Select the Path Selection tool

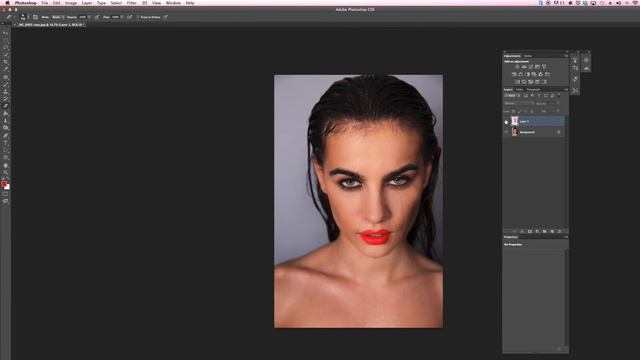[x=6, y=150]
